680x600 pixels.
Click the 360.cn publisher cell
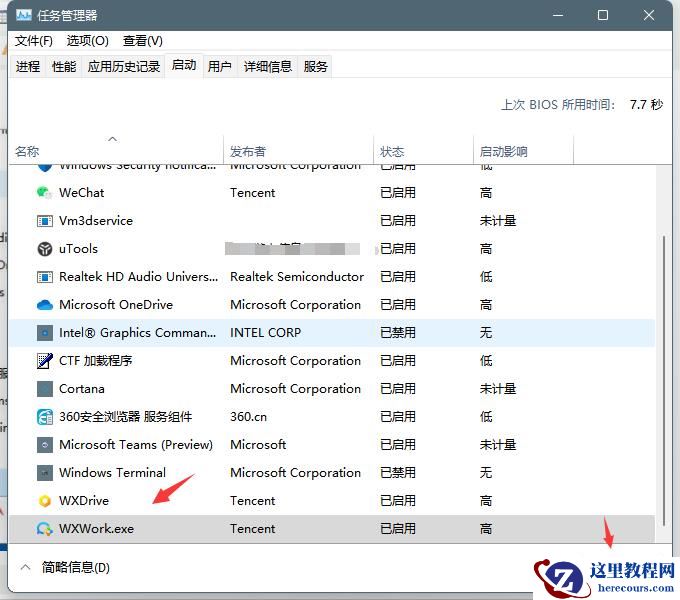248,417
